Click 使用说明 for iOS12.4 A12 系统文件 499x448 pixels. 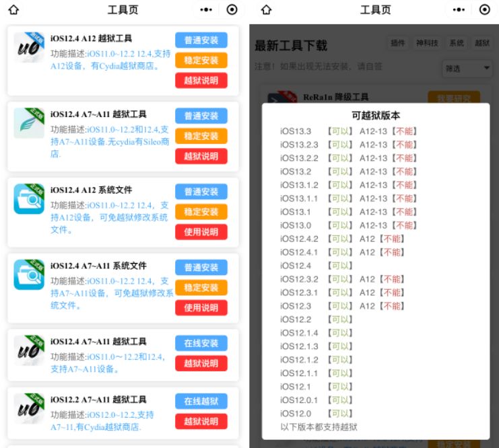[201, 232]
